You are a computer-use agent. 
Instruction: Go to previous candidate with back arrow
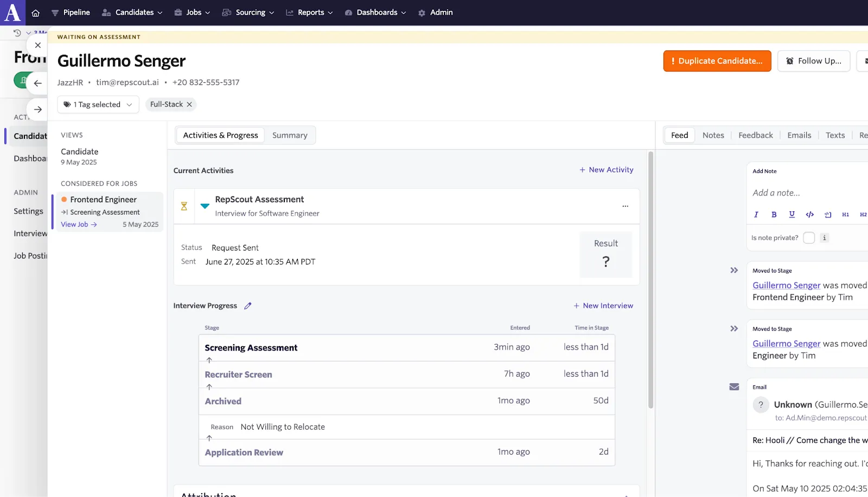37,83
